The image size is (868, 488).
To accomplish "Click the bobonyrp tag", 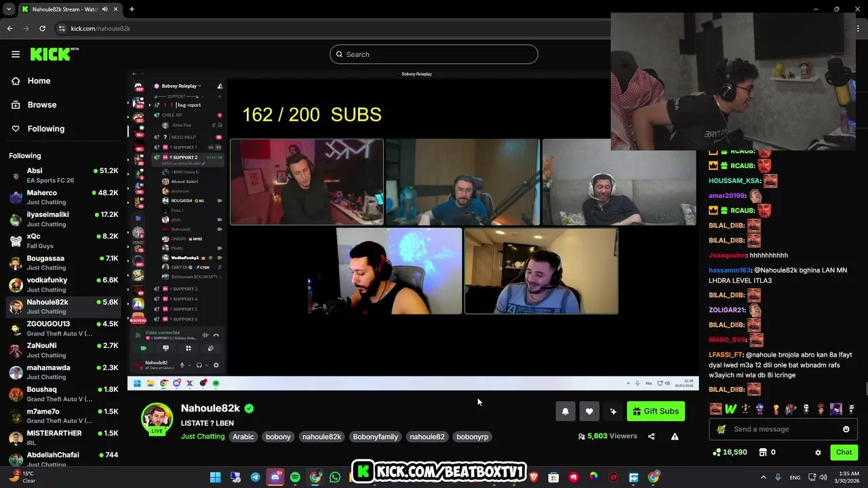I will click(473, 436).
